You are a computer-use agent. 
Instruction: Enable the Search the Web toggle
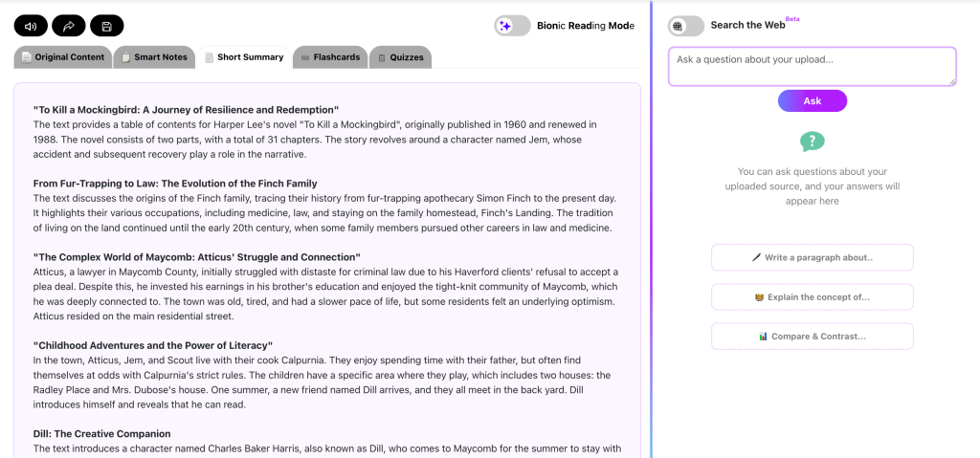point(685,26)
